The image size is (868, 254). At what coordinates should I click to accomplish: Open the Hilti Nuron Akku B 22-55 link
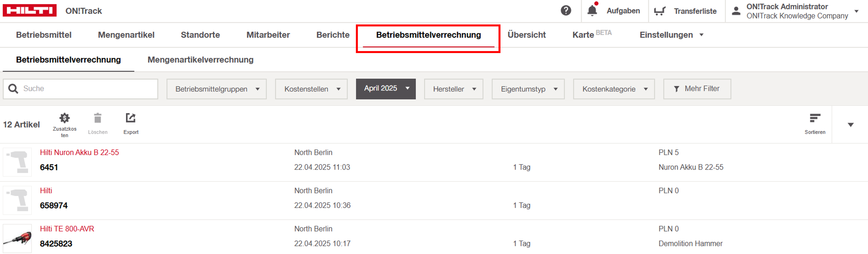80,153
